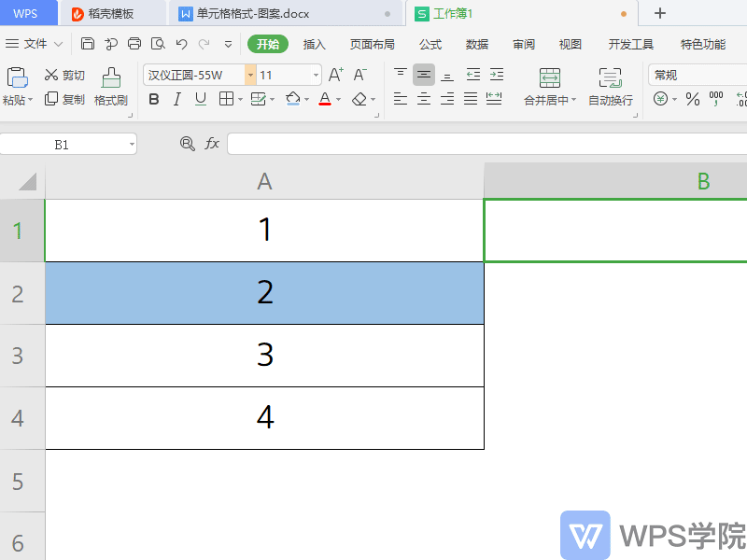
Task: Open the font name dropdown
Action: [250, 75]
